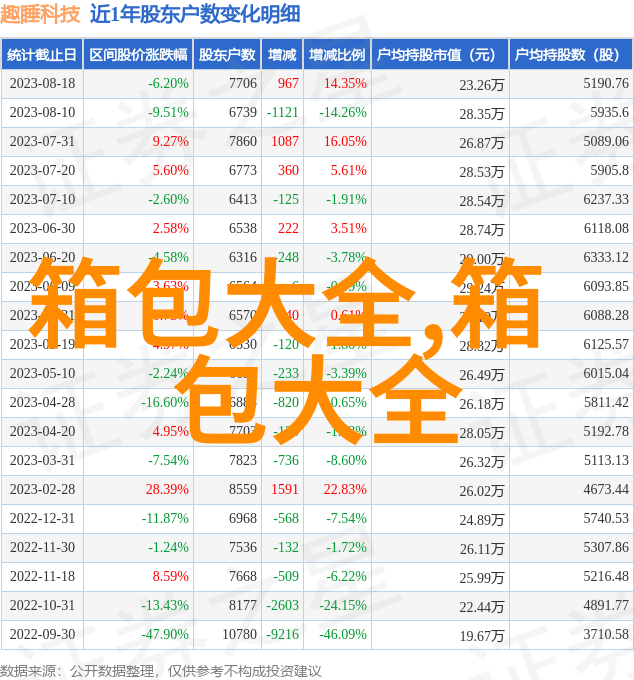The height and width of the screenshot is (680, 634).
Task: Select shareholder count 7823
Action: tap(243, 461)
